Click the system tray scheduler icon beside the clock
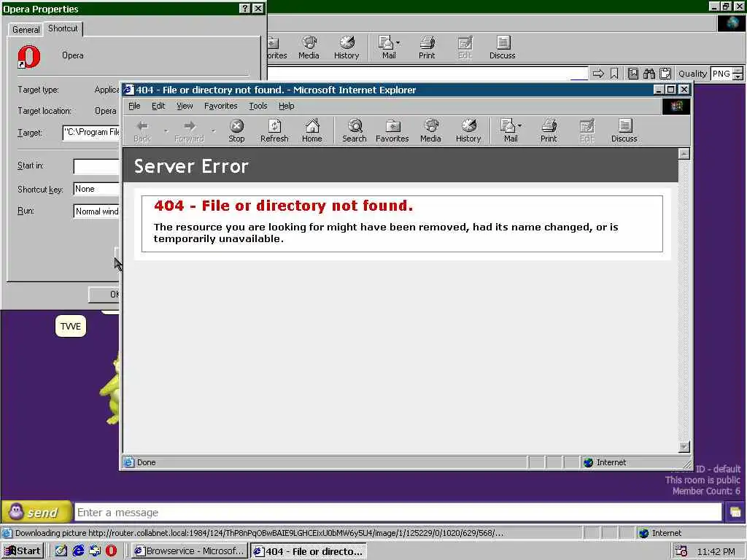Image resolution: width=747 pixels, height=560 pixels. [x=681, y=551]
